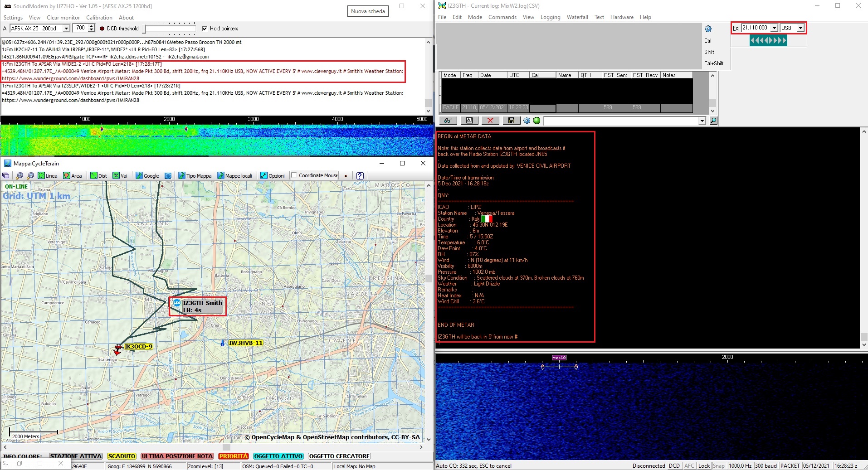This screenshot has width=868, height=470.
Task: Open the AFSK AX.25 1200bd modem dropdown
Action: click(x=66, y=29)
